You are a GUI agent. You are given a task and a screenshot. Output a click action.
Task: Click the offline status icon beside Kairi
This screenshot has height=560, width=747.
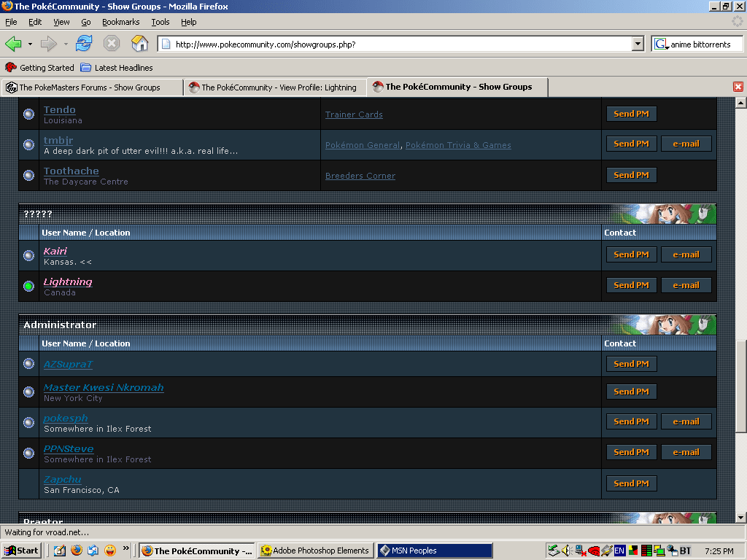28,255
